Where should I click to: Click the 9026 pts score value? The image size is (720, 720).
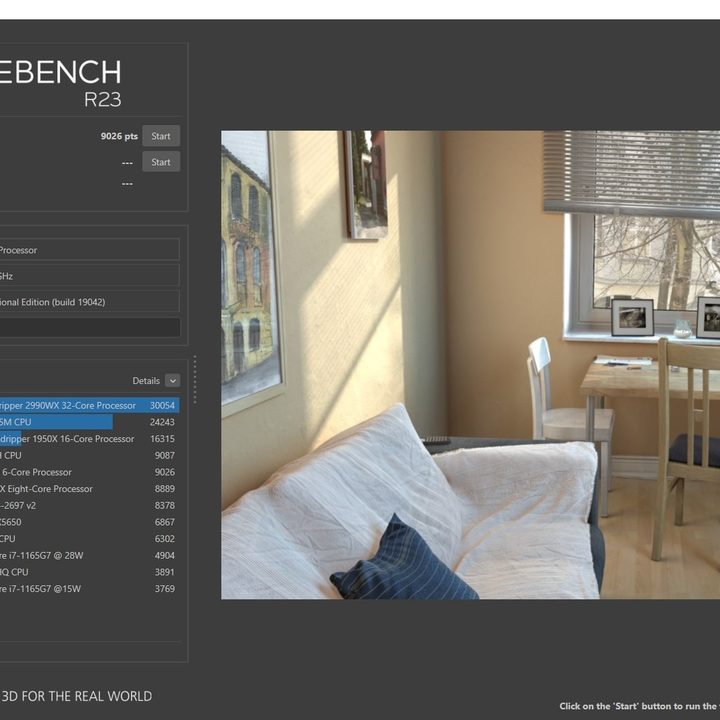pos(119,136)
